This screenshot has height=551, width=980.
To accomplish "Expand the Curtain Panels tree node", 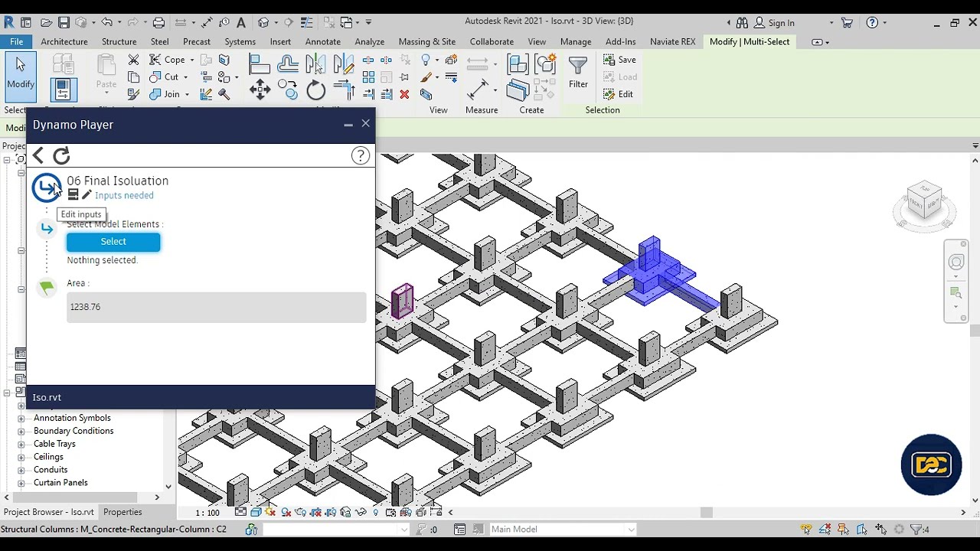I will click(21, 484).
